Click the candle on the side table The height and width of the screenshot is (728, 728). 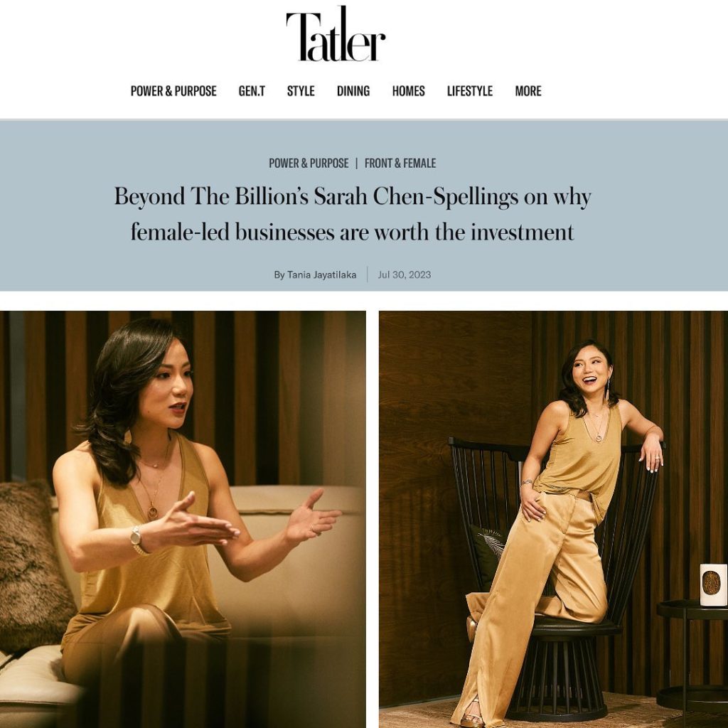713,584
